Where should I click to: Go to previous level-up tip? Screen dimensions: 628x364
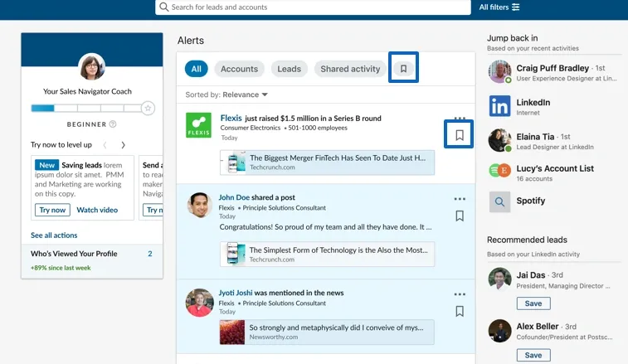(x=105, y=145)
